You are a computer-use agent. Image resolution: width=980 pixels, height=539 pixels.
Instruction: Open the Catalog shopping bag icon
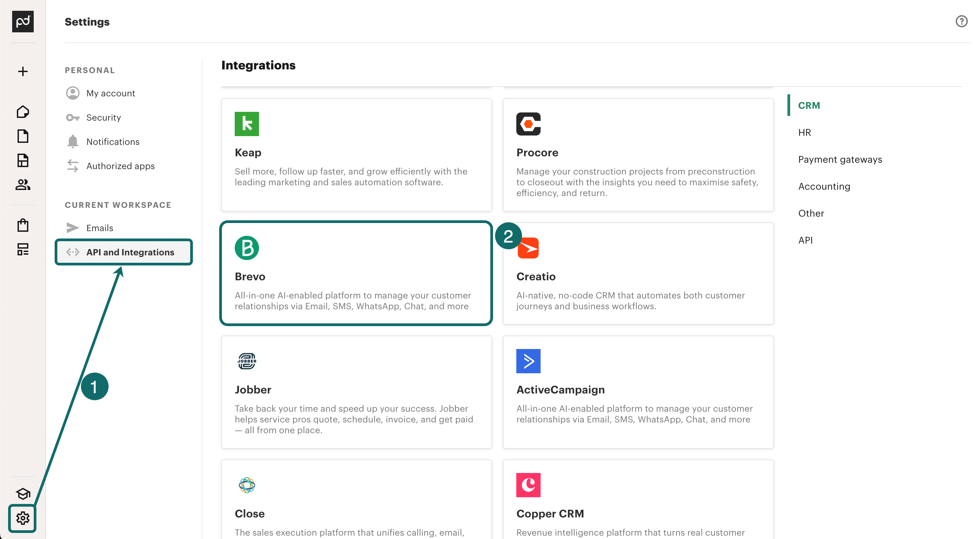pos(23,225)
